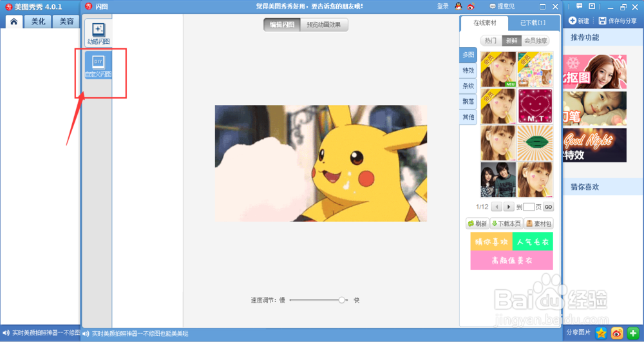Click the 动感闪图 icon in the sidebar

[98, 32]
